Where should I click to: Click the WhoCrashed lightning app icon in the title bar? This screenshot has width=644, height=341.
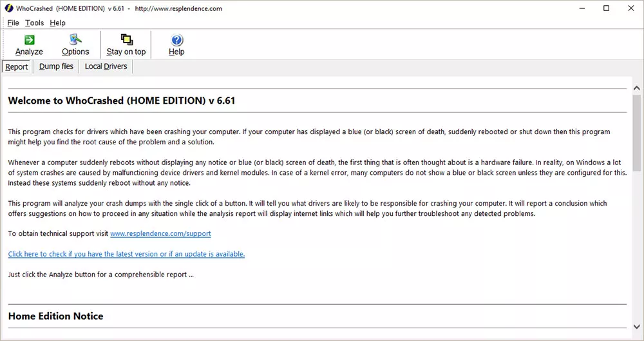9,8
